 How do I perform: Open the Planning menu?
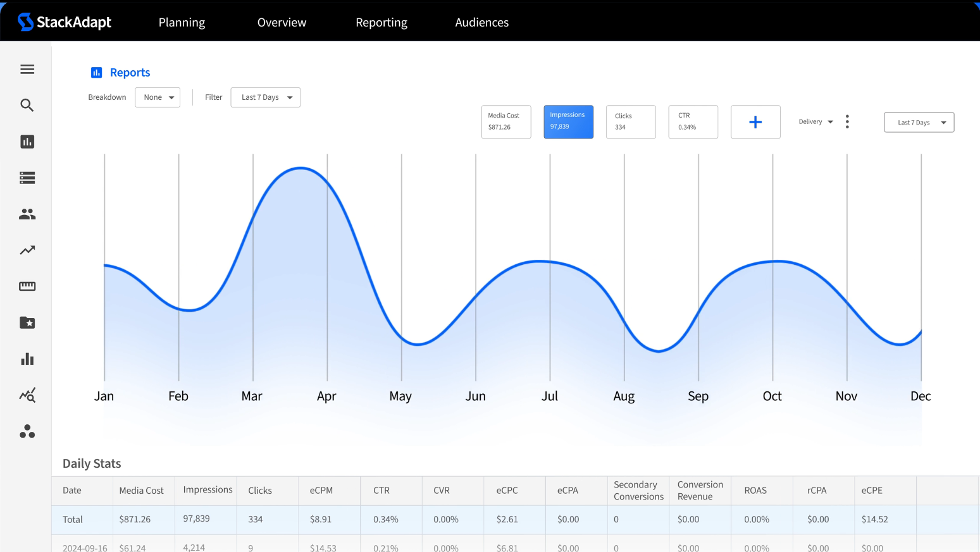pyautogui.click(x=182, y=22)
